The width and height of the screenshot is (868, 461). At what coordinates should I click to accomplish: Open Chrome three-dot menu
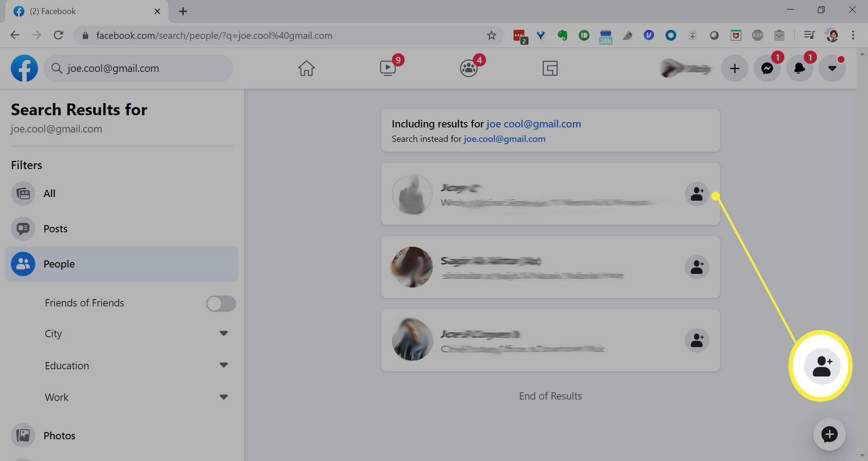853,35
